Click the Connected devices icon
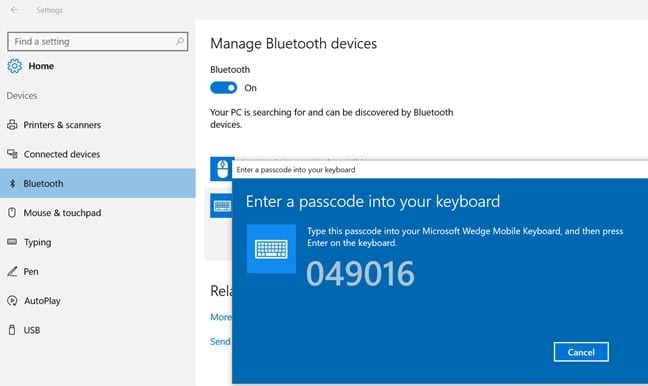 click(x=12, y=154)
